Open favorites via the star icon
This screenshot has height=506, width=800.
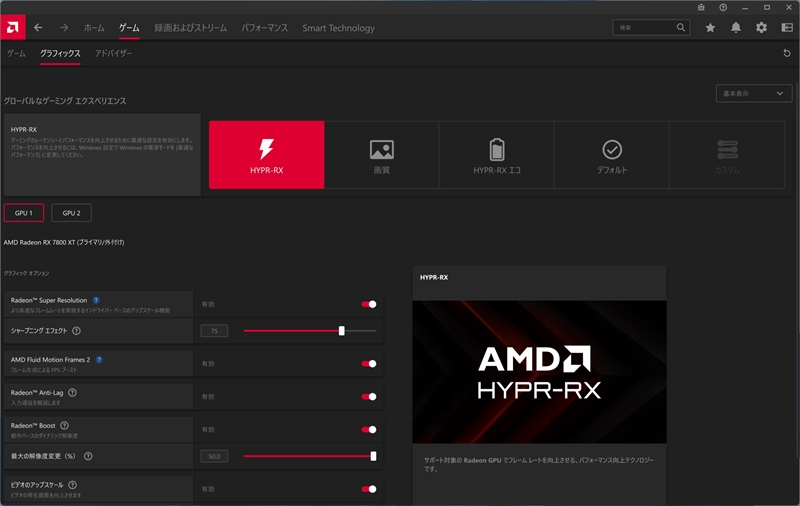pos(710,28)
